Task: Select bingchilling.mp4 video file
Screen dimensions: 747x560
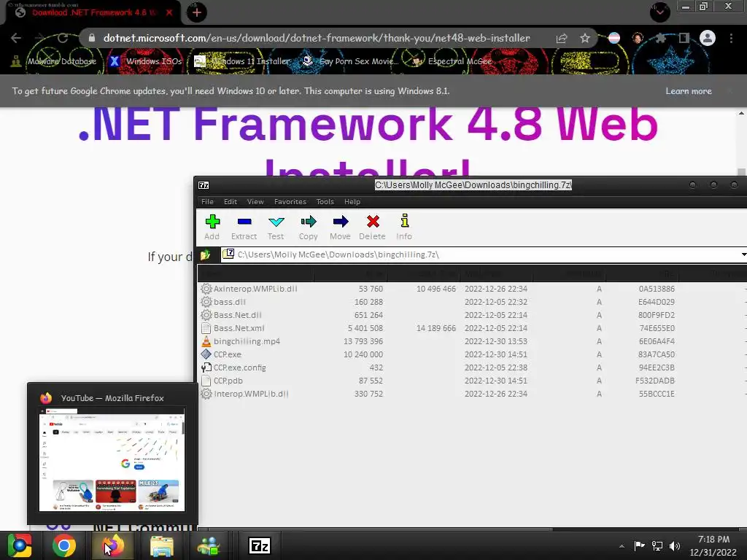Action: coord(472,341)
